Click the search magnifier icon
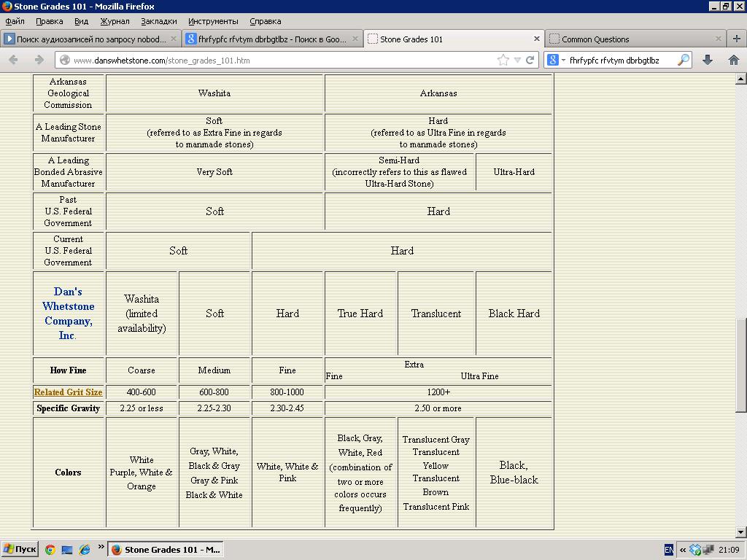Image resolution: width=747 pixels, height=560 pixels. pyautogui.click(x=683, y=61)
